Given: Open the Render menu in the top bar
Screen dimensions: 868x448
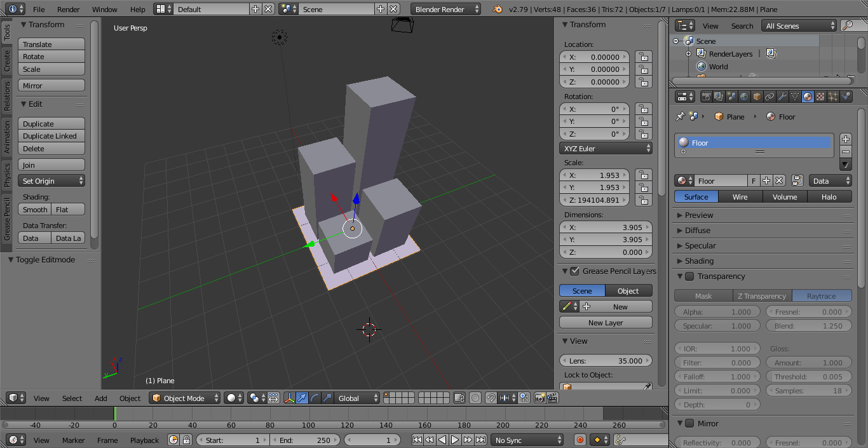Looking at the screenshot, I should [69, 10].
